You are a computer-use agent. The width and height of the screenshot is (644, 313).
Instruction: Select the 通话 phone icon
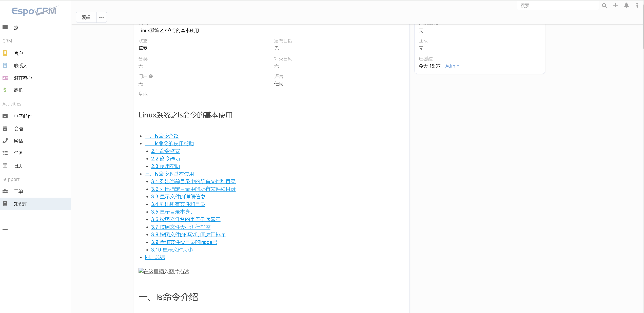tap(5, 141)
